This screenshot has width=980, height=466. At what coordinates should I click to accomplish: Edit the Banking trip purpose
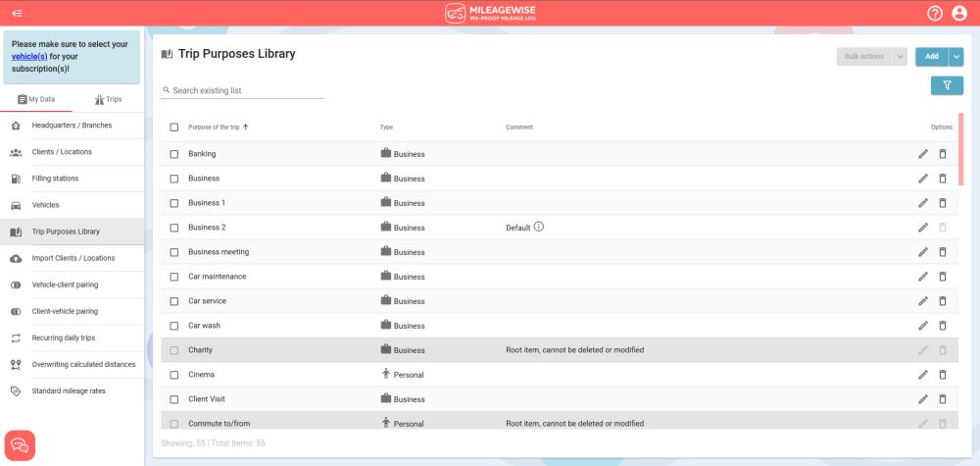point(922,154)
